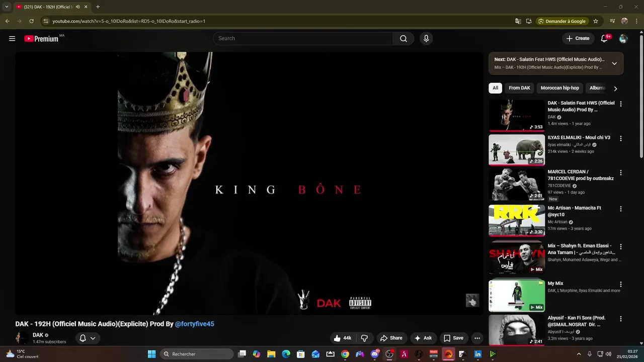Translate this page icon
Viewport: 644px width, 362px height.
pos(518,21)
